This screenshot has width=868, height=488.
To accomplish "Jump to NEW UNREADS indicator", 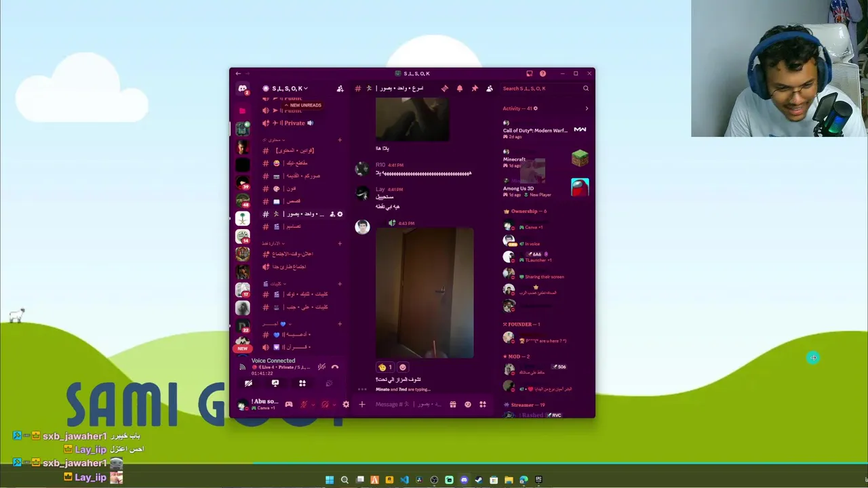I will (303, 106).
